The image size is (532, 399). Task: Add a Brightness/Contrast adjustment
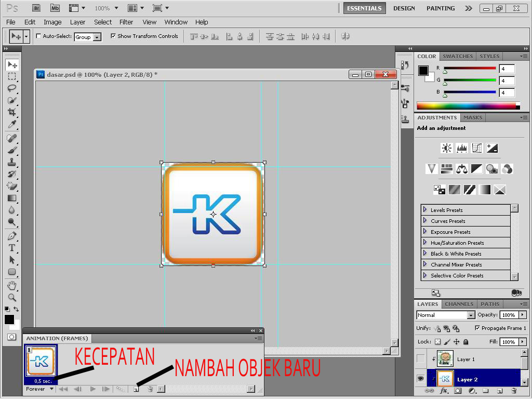click(446, 148)
